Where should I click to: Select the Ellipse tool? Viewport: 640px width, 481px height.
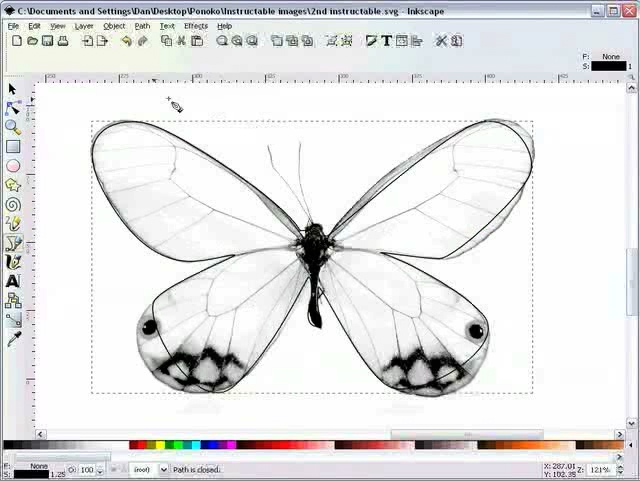(13, 166)
